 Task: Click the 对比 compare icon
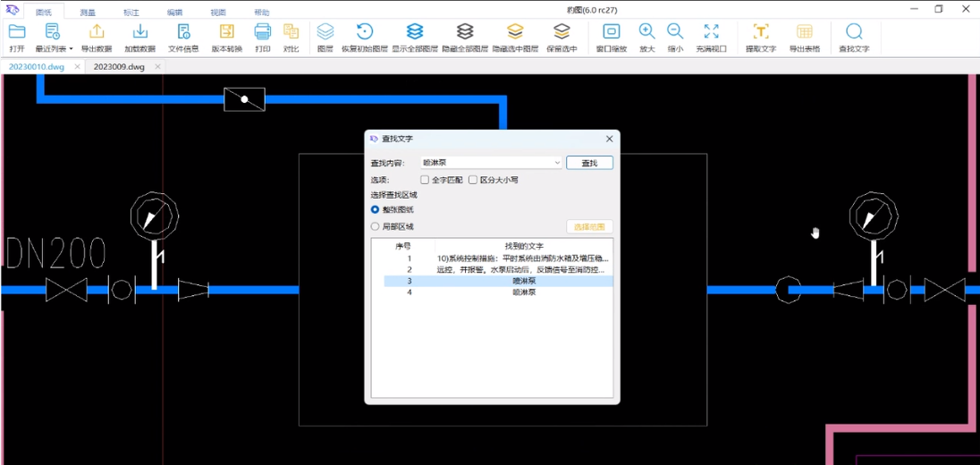[291, 32]
